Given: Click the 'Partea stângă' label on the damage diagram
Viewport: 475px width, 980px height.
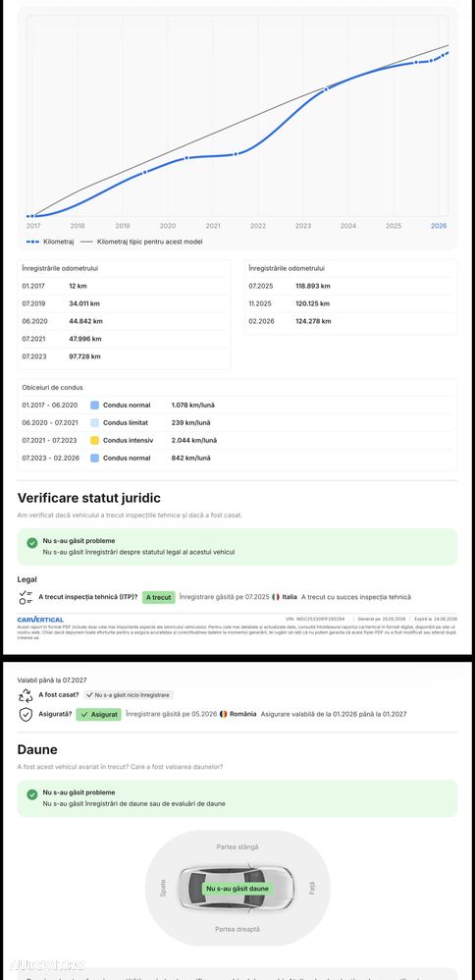Looking at the screenshot, I should (237, 846).
